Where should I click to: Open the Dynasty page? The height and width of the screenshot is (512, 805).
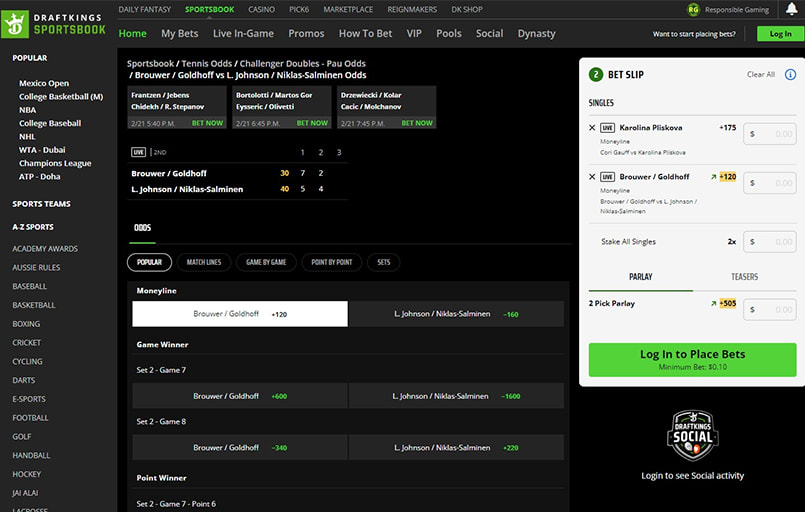pyautogui.click(x=536, y=33)
